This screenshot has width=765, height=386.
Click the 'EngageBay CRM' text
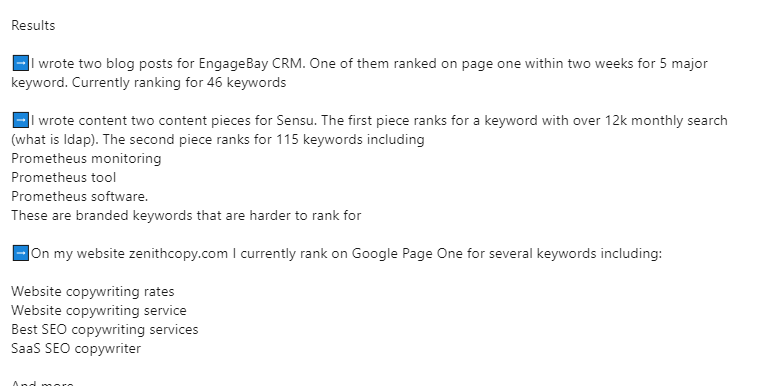pyautogui.click(x=250, y=64)
